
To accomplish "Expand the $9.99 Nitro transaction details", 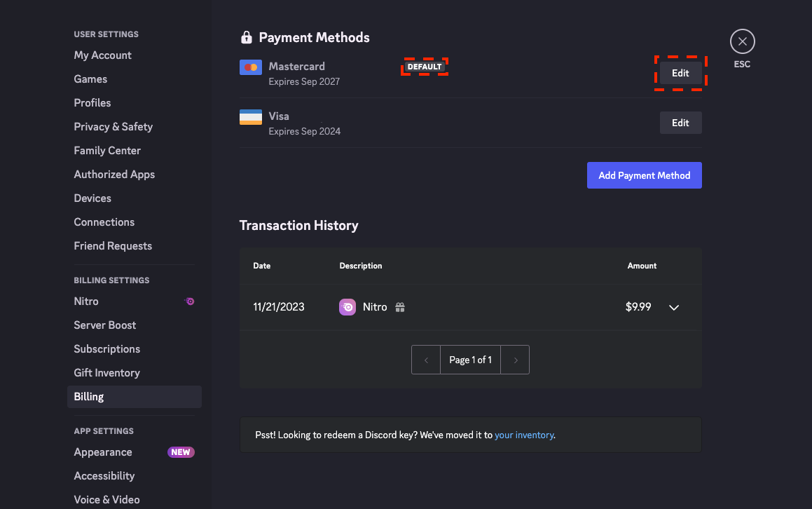I will click(x=673, y=307).
